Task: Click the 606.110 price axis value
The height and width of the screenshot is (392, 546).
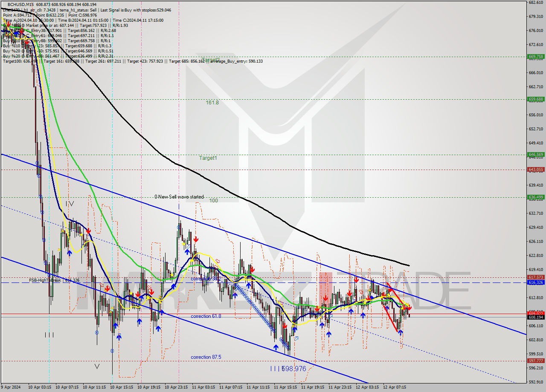Action: point(535,326)
